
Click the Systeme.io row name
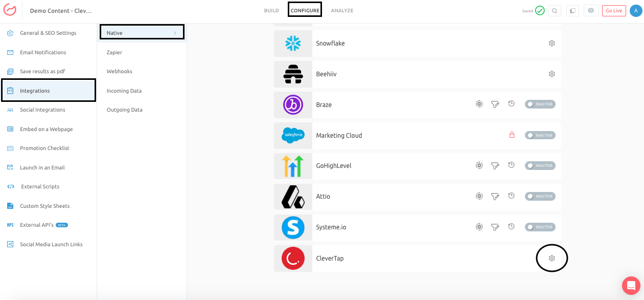(331, 227)
